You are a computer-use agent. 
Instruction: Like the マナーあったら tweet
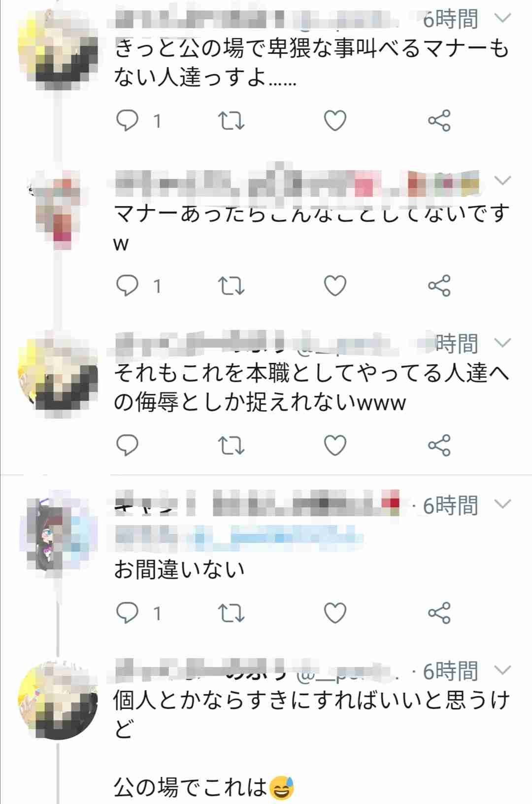point(335,286)
